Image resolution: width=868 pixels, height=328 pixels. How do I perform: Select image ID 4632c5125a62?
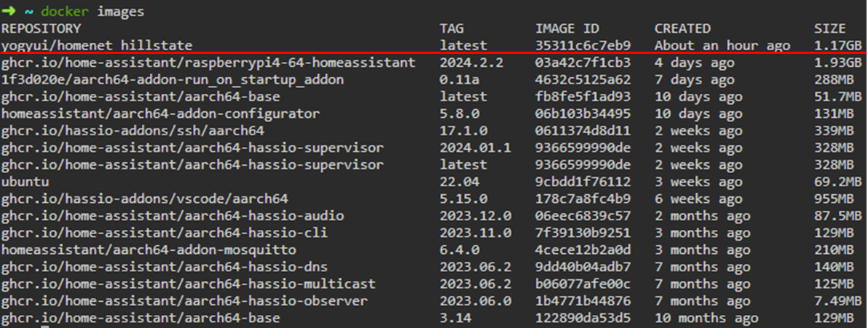point(583,80)
